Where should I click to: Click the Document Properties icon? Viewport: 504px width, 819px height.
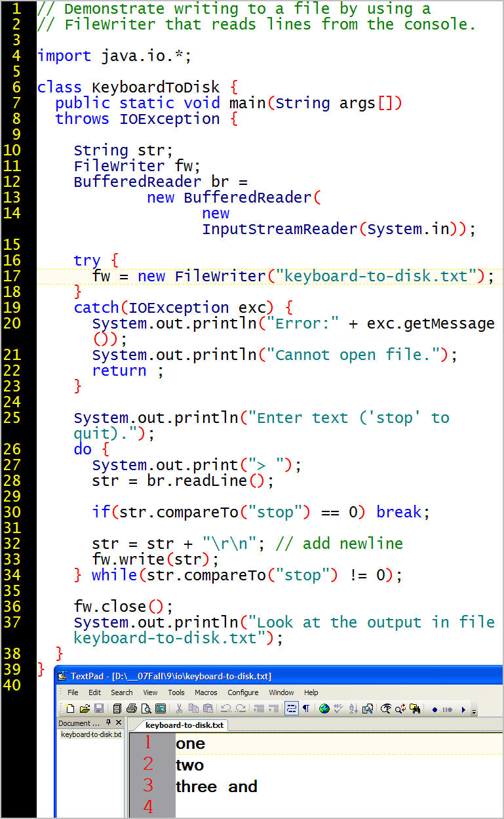(x=160, y=709)
